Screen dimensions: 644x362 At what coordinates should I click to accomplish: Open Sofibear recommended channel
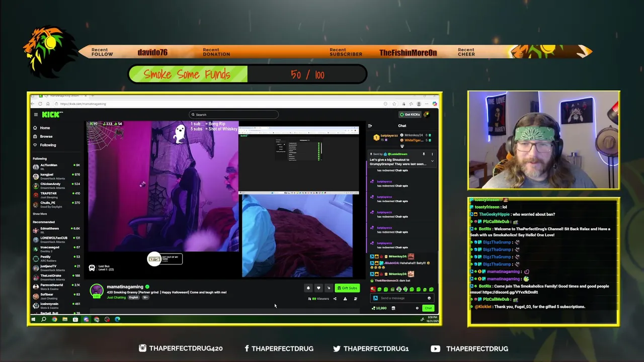point(56,296)
